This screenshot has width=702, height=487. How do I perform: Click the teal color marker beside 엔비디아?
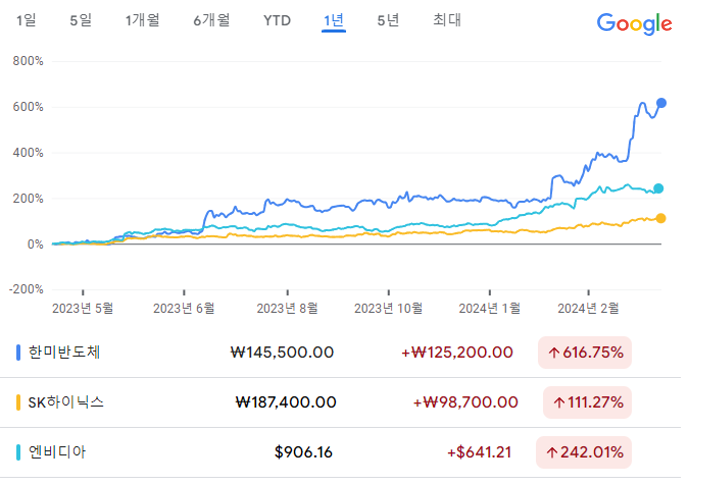[x=18, y=453]
